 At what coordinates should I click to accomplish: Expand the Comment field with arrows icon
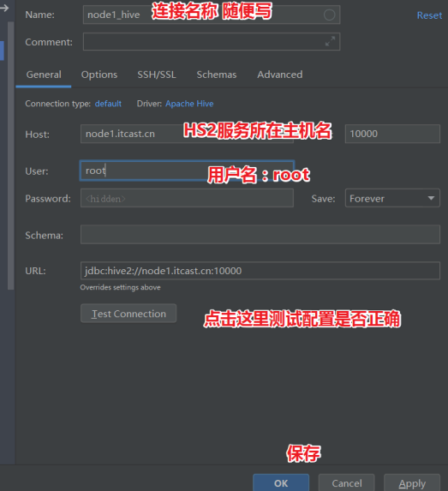pyautogui.click(x=330, y=41)
